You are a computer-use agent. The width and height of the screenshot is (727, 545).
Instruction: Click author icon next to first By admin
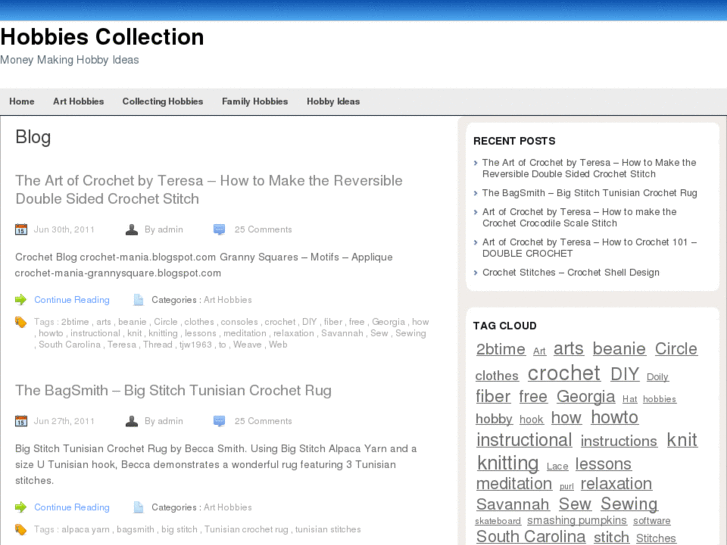(132, 229)
